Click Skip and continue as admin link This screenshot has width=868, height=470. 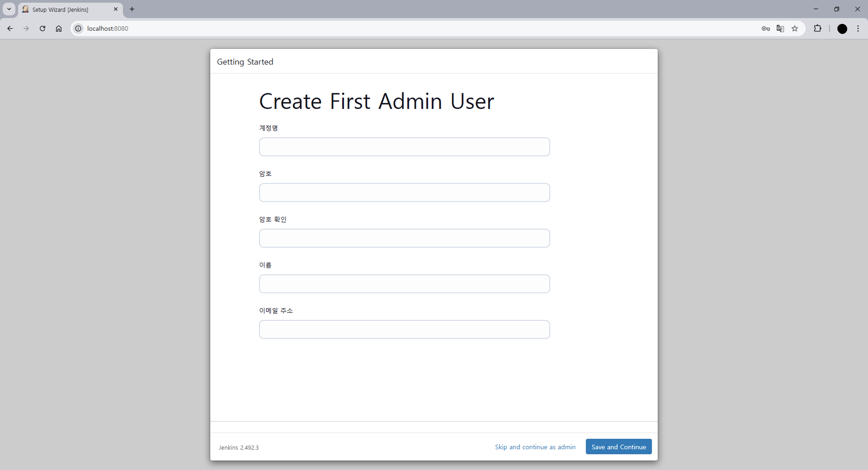click(x=535, y=447)
